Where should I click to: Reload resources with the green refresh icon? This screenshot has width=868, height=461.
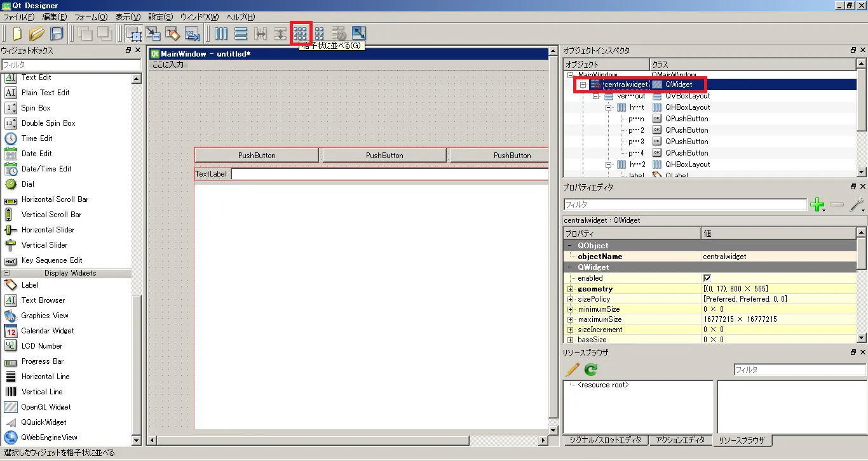click(591, 370)
